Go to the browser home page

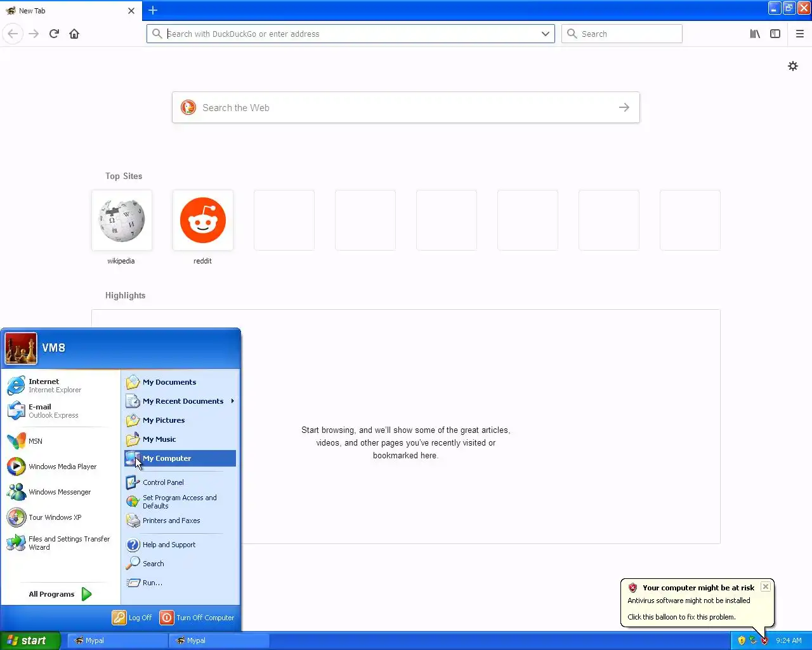coord(74,34)
